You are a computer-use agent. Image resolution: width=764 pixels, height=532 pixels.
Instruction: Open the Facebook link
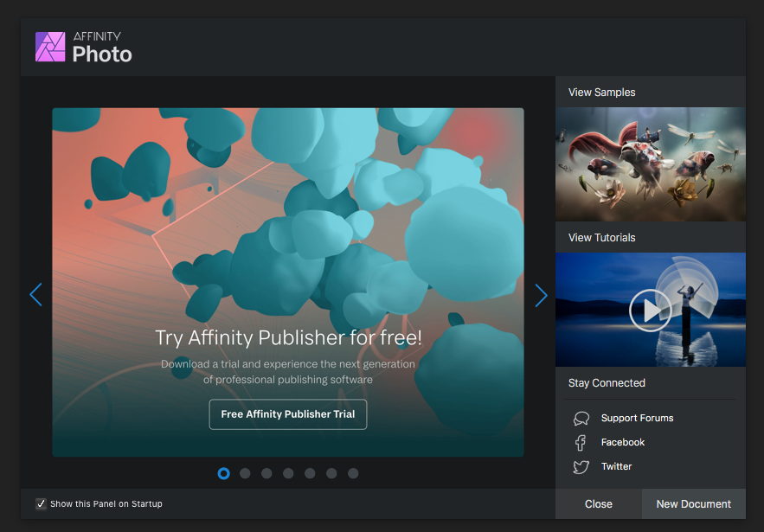coord(623,442)
